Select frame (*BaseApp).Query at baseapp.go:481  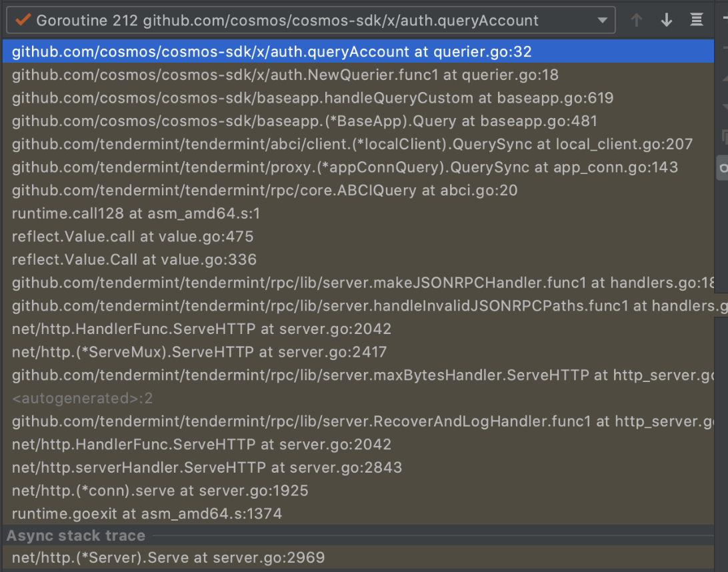(x=358, y=121)
